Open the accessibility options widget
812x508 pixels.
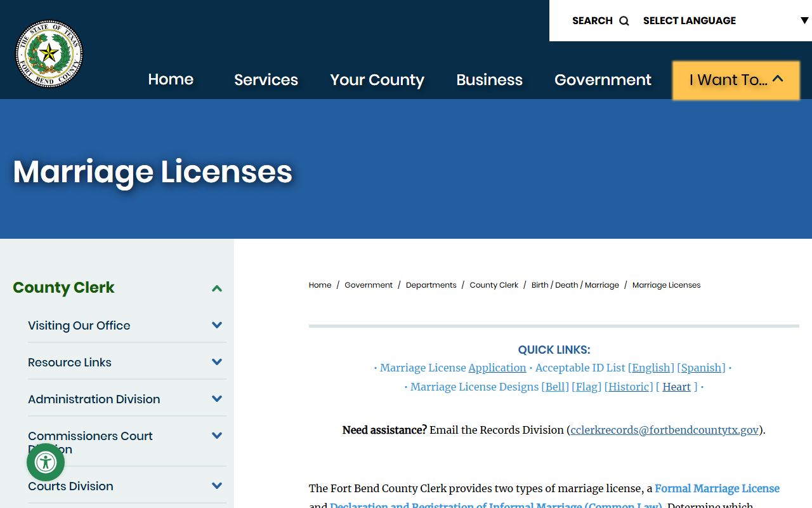pos(46,462)
